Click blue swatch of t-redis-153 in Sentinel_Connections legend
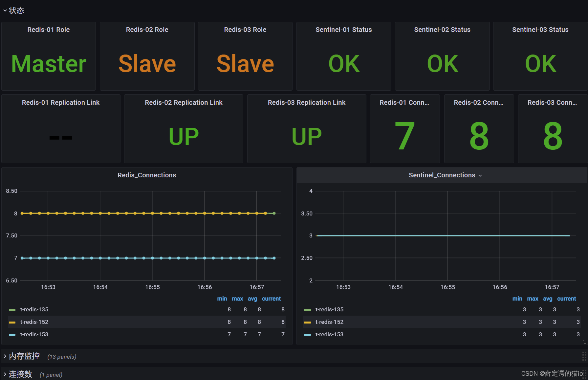 click(x=307, y=335)
